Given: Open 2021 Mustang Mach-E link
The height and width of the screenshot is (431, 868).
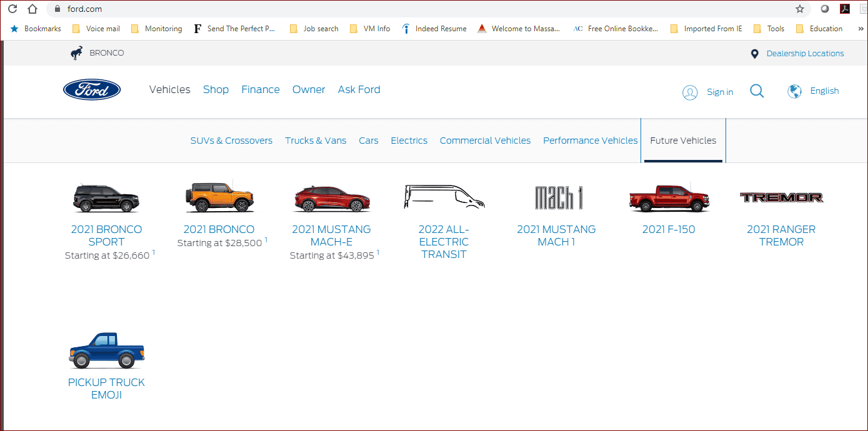Looking at the screenshot, I should click(x=331, y=235).
